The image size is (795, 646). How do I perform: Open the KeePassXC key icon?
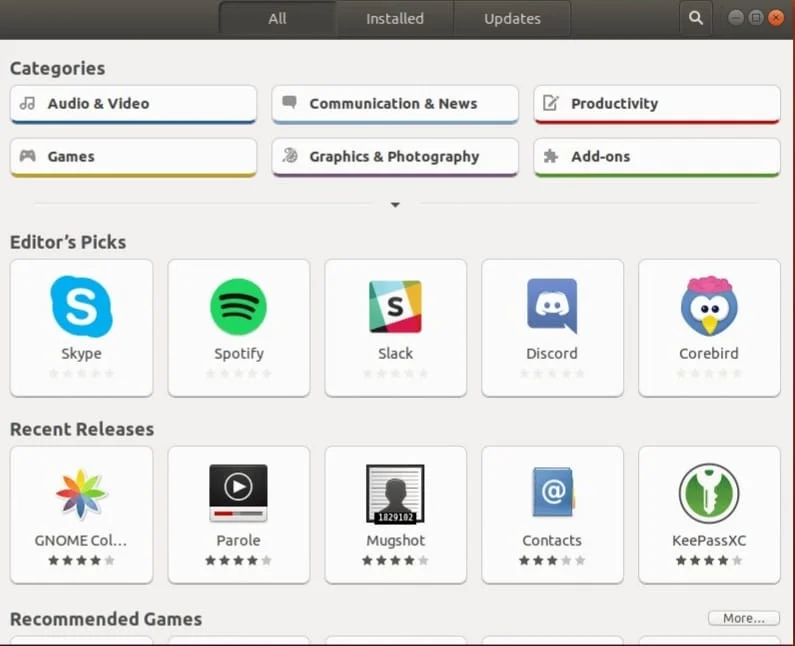(709, 493)
